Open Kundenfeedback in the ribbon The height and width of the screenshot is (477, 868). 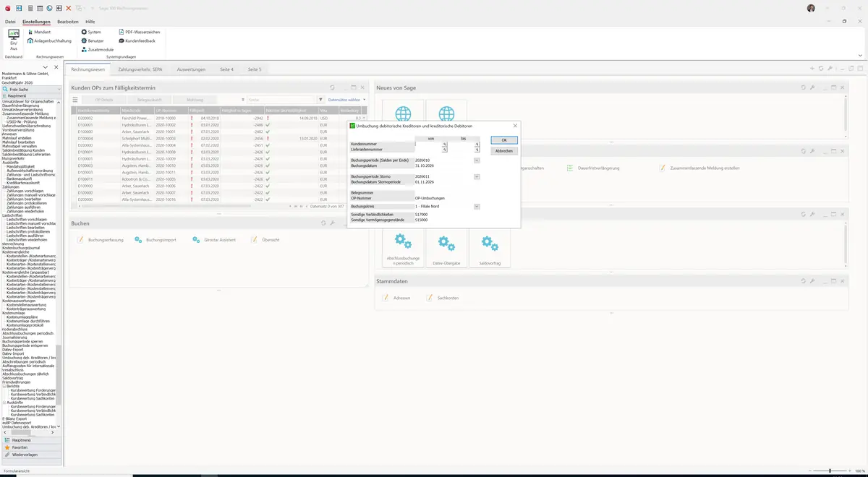click(137, 40)
